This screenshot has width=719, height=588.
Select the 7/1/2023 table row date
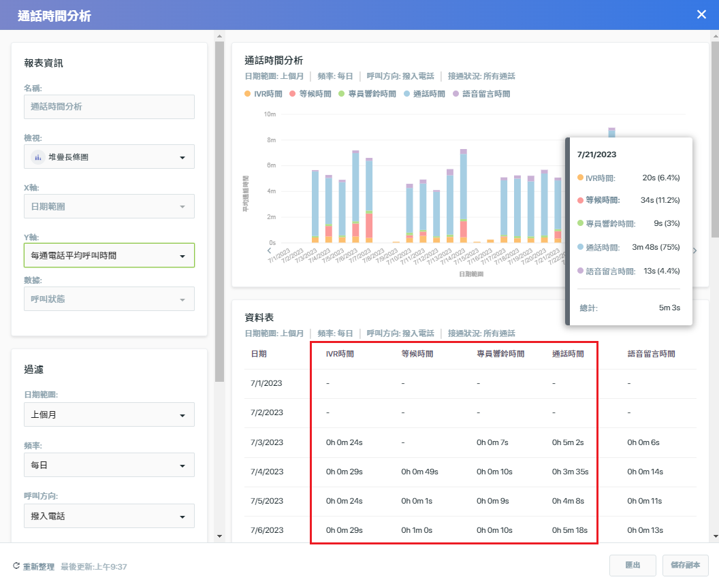(266, 383)
